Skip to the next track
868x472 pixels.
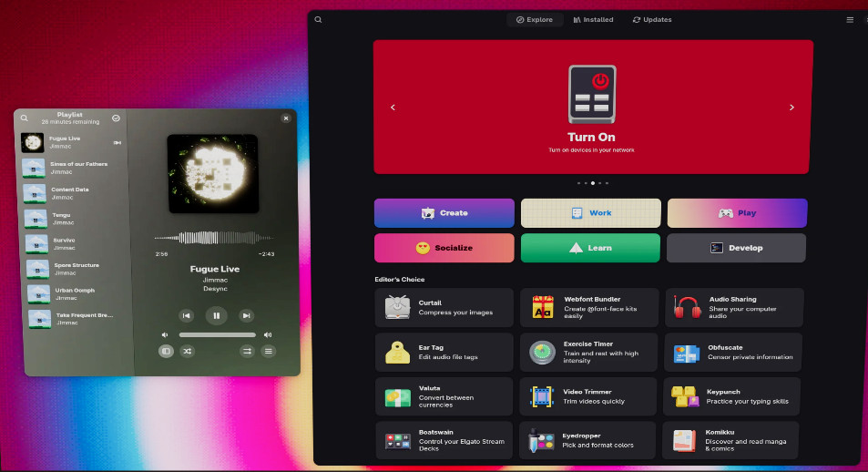(246, 316)
